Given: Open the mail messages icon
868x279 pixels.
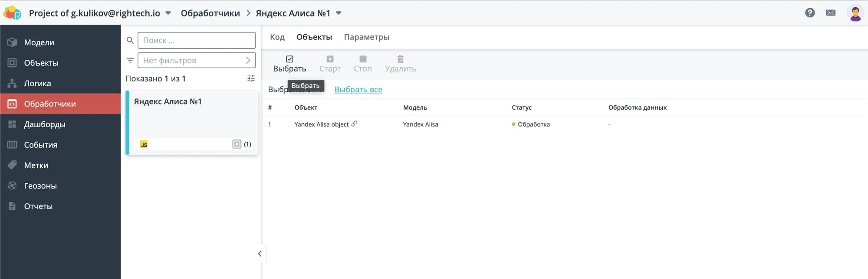Looking at the screenshot, I should [831, 13].
